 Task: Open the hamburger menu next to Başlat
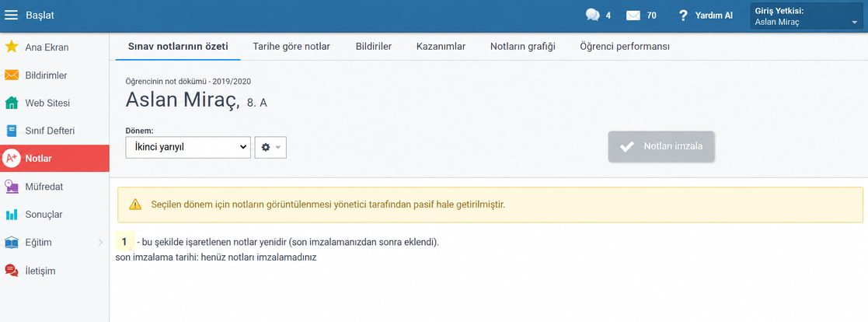pyautogui.click(x=11, y=15)
